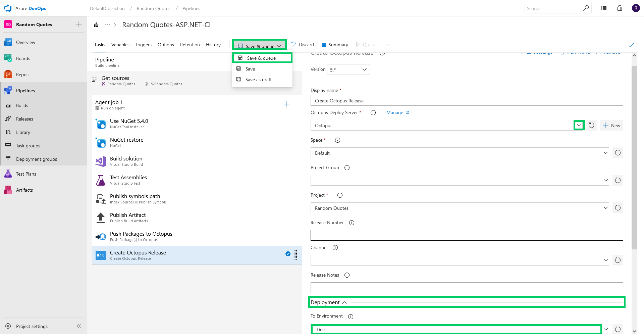644x334 pixels.
Task: Open the Channel dropdown
Action: click(x=460, y=260)
